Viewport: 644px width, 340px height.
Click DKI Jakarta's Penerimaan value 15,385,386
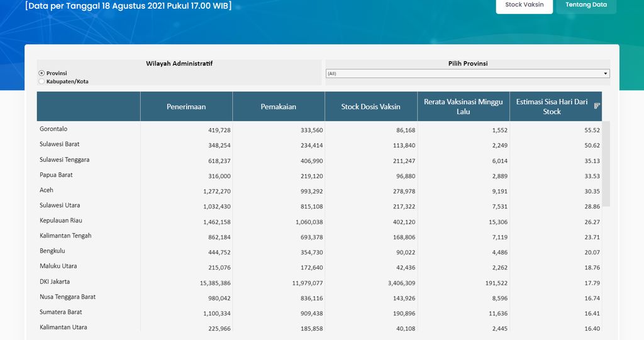tap(215, 283)
